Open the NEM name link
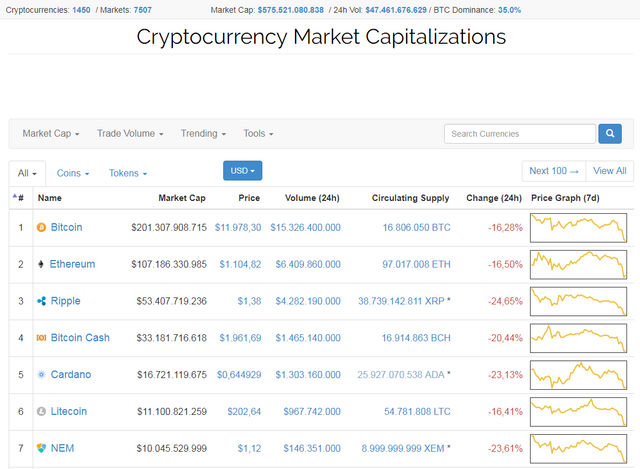The image size is (640, 469). 62,448
